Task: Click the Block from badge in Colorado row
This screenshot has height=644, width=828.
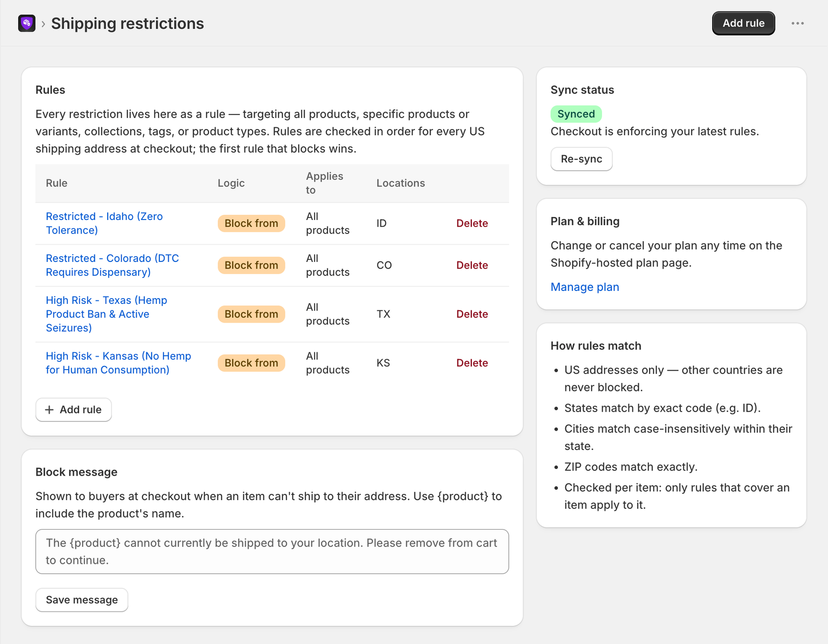Action: pos(252,265)
